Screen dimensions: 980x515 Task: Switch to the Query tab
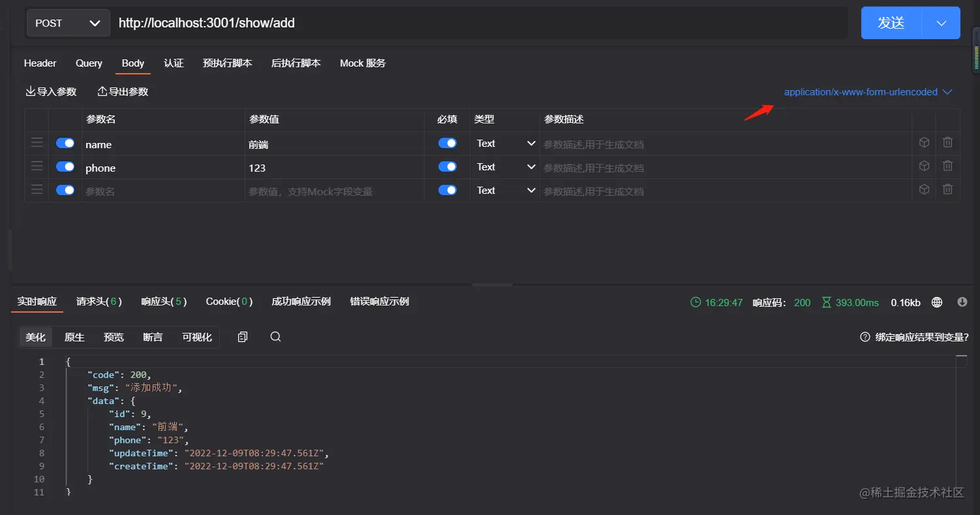tap(89, 63)
